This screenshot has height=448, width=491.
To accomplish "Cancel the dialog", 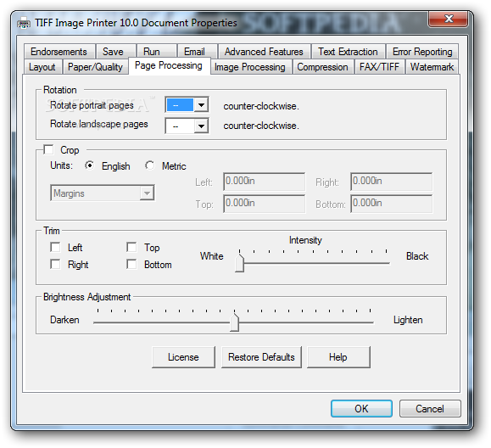I will pyautogui.click(x=430, y=408).
